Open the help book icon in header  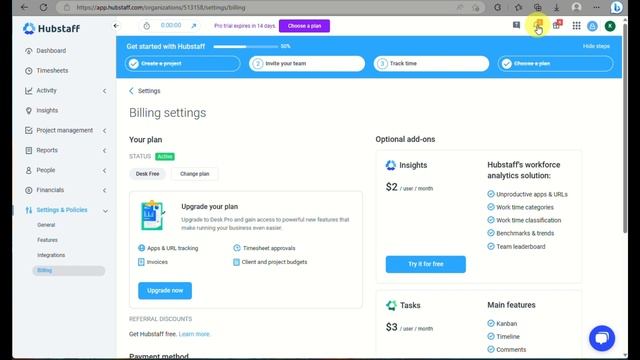[x=516, y=25]
